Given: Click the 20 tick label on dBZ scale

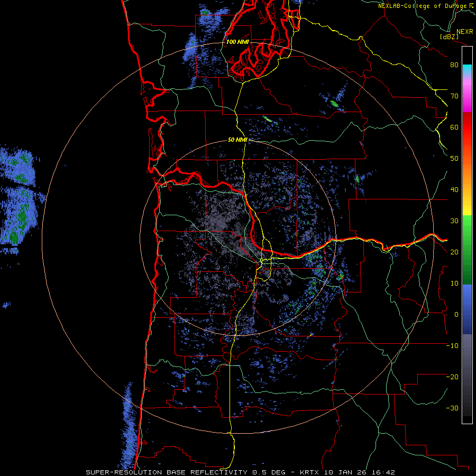Looking at the screenshot, I should coord(454,252).
